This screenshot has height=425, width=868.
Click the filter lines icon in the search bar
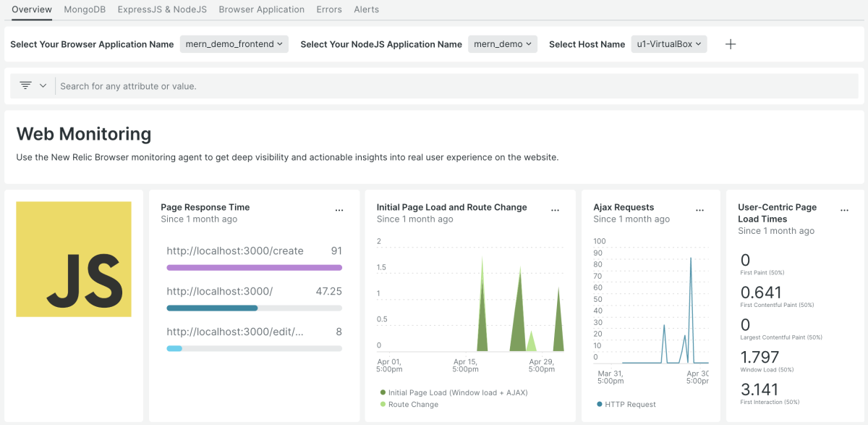(x=25, y=85)
